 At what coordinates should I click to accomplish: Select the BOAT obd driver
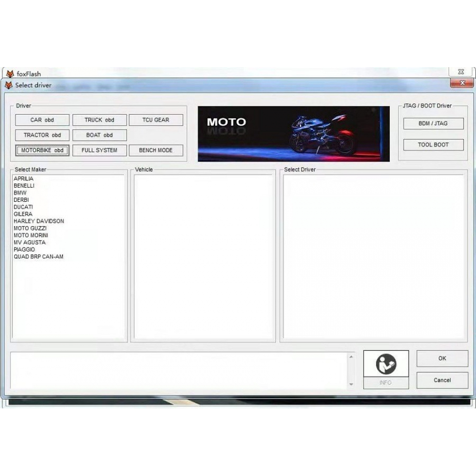pyautogui.click(x=99, y=135)
